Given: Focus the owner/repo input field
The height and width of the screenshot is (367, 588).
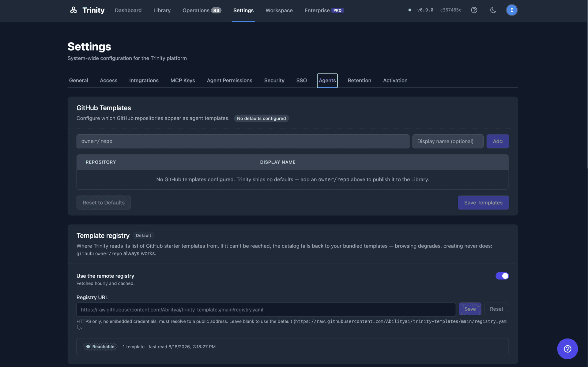Looking at the screenshot, I should [x=243, y=141].
